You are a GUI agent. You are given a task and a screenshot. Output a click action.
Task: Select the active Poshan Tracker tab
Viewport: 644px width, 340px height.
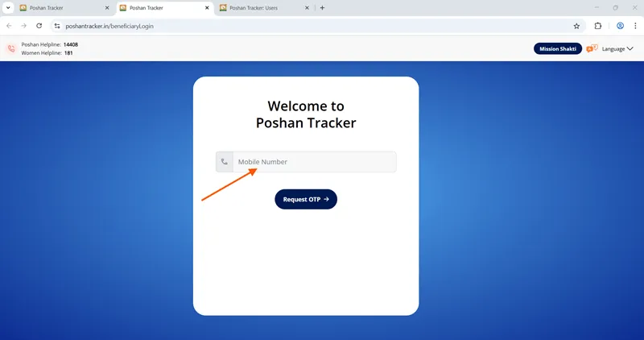click(x=163, y=8)
